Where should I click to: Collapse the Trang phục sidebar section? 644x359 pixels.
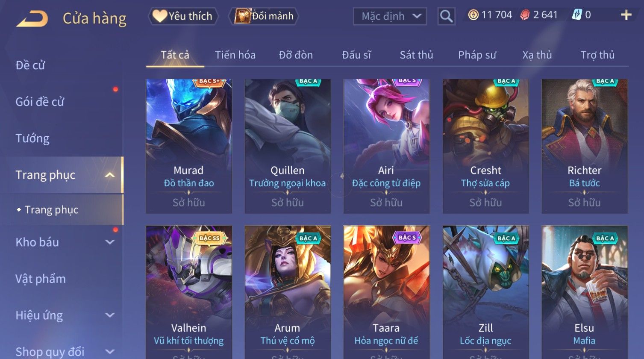(x=110, y=175)
